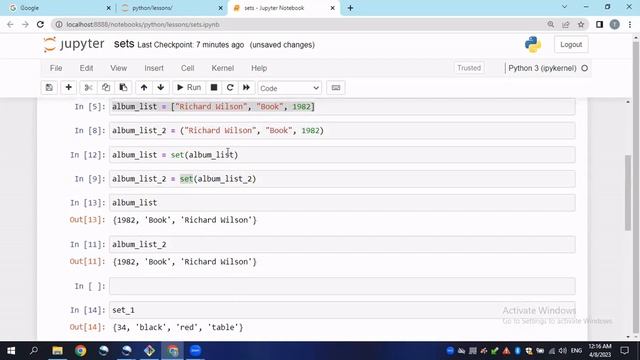The height and width of the screenshot is (360, 640).
Task: Click the cell defining album_list list
Action: pos(342,107)
